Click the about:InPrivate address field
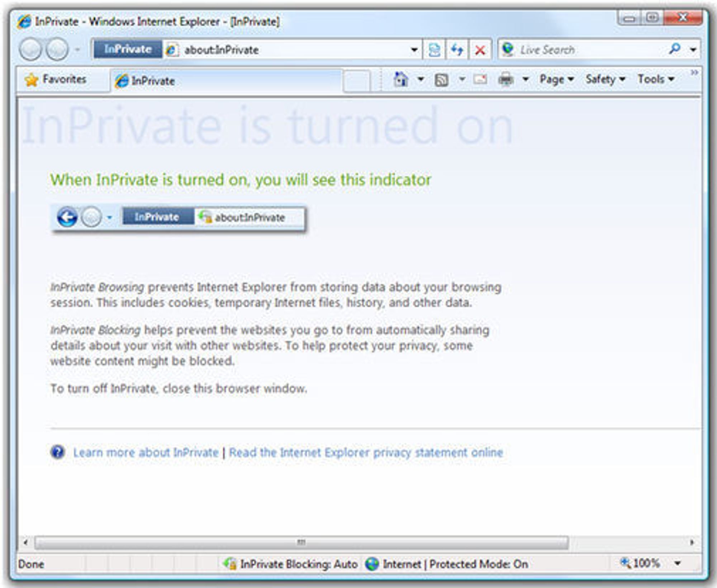 [287, 49]
